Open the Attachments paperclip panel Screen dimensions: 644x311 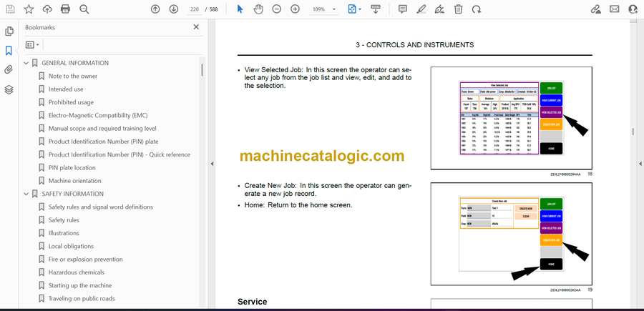click(9, 70)
